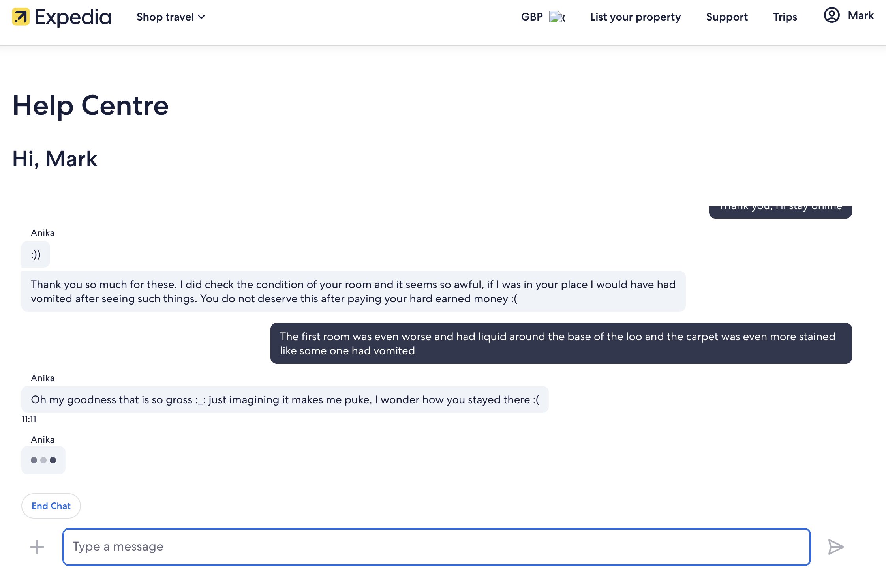Viewport: 886px width, 588px height.
Task: Click the send message arrow icon
Action: [x=835, y=547]
